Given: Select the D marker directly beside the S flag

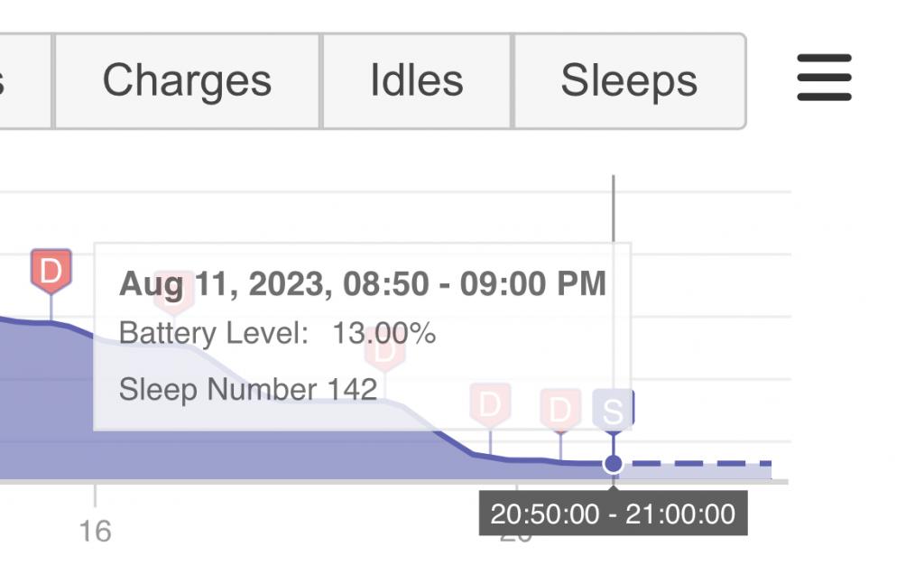Looking at the screenshot, I should (560, 410).
